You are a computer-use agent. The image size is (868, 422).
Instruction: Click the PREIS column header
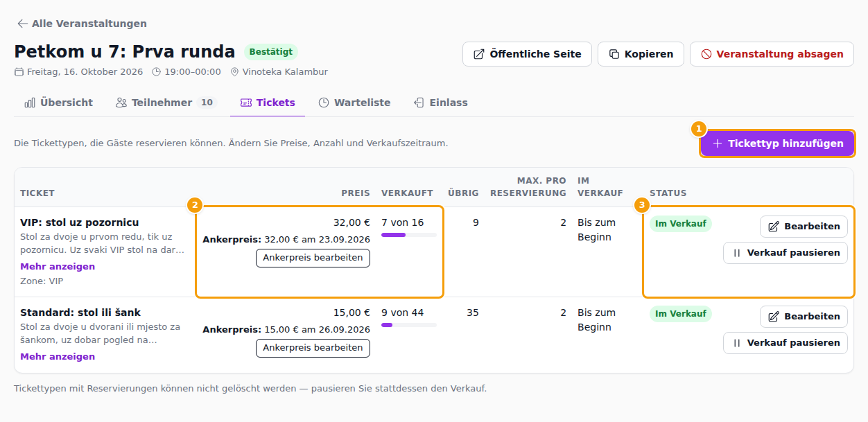point(356,193)
